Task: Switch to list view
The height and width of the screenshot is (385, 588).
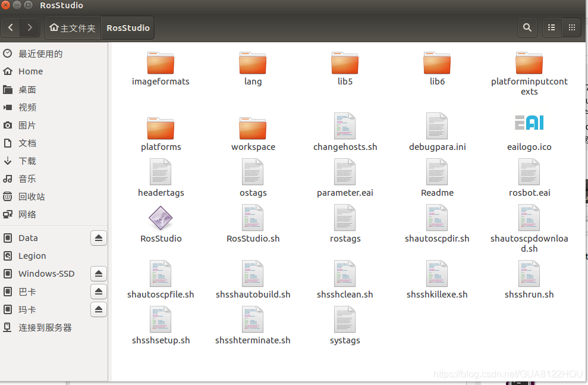Action: pos(552,27)
